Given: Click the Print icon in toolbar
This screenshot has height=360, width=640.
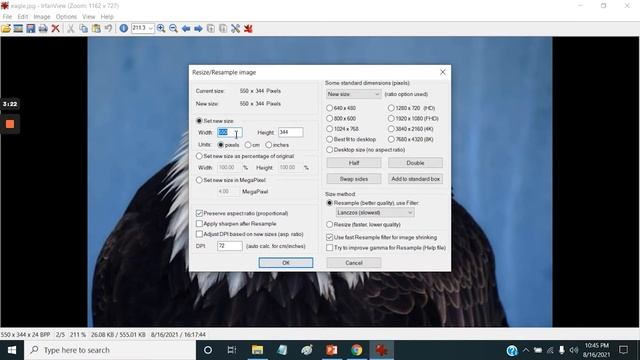Looking at the screenshot, I should tap(43, 29).
